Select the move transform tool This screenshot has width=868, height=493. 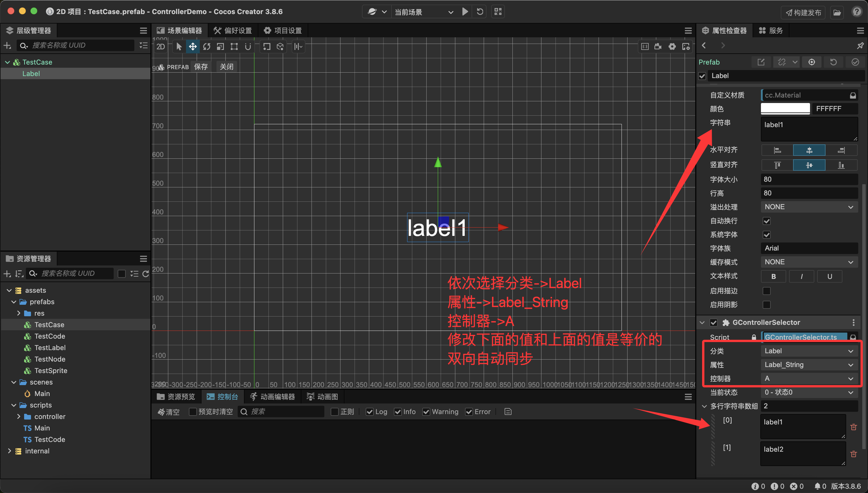[193, 47]
